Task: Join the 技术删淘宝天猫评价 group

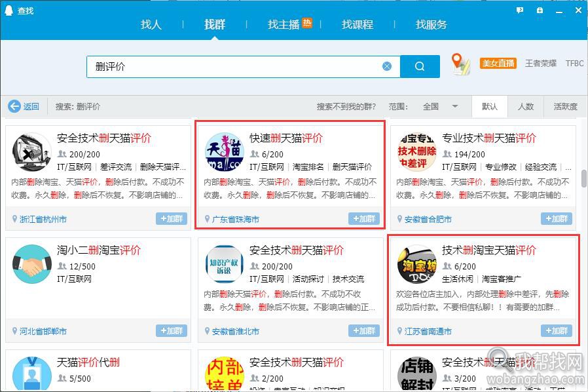Action: coord(557,331)
